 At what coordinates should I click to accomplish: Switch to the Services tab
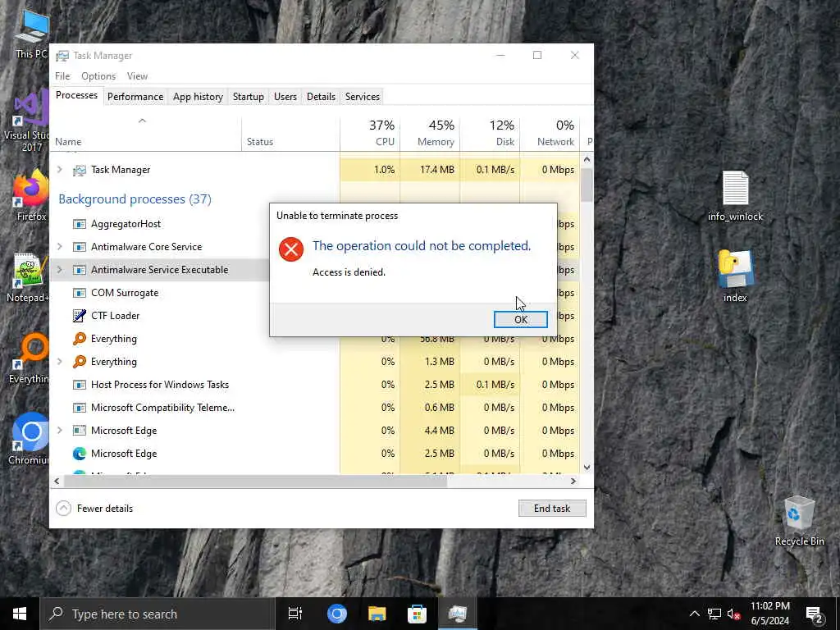pyautogui.click(x=362, y=97)
